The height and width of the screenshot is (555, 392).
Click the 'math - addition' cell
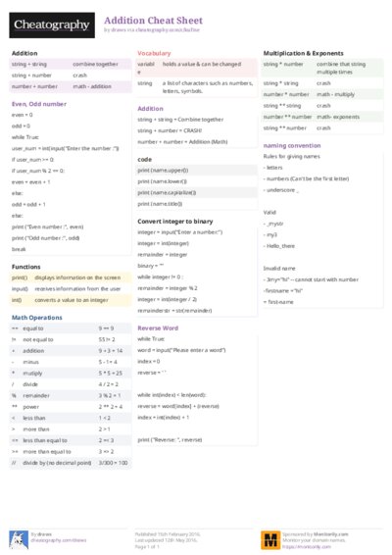click(x=92, y=86)
